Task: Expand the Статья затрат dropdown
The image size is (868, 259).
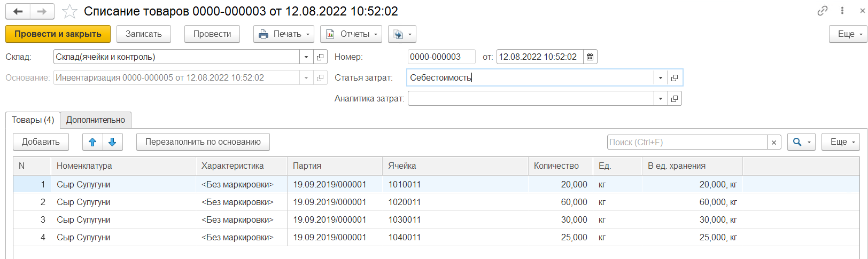Action: 661,78
